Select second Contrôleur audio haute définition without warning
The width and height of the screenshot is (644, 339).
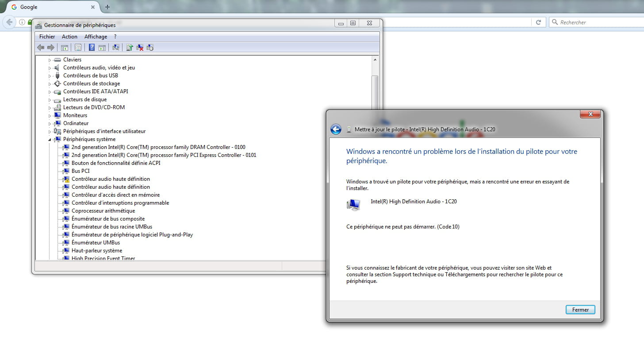pyautogui.click(x=111, y=187)
